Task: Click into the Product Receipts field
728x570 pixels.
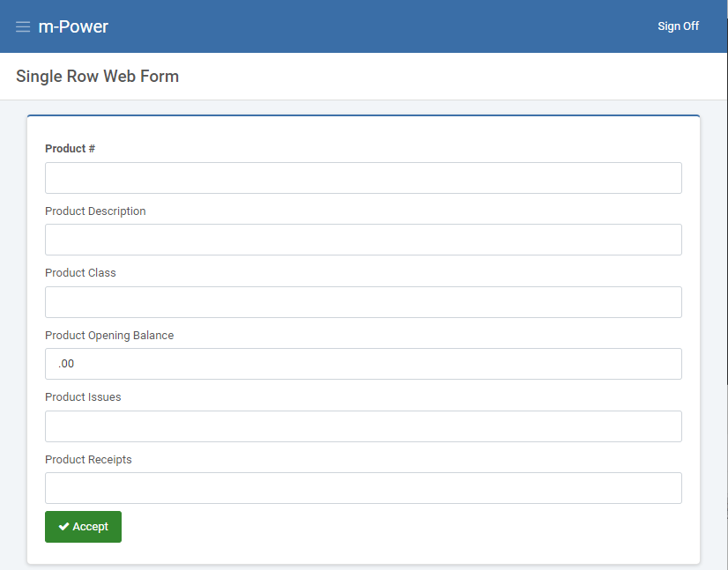Action: 363,488
